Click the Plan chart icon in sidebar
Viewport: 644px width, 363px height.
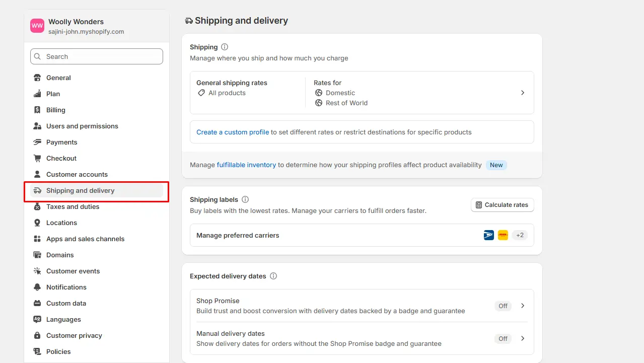pyautogui.click(x=37, y=94)
